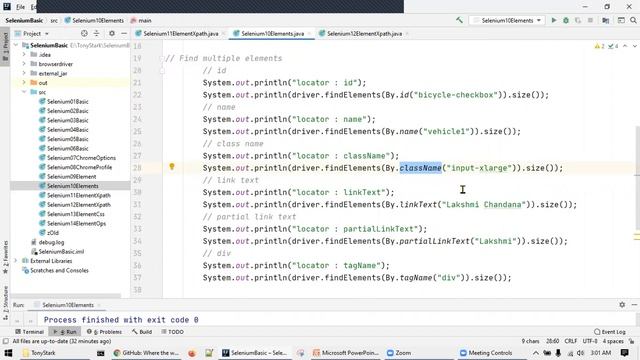Jump to previous highlighted error arrow
The image size is (640, 360).
coord(625,46)
